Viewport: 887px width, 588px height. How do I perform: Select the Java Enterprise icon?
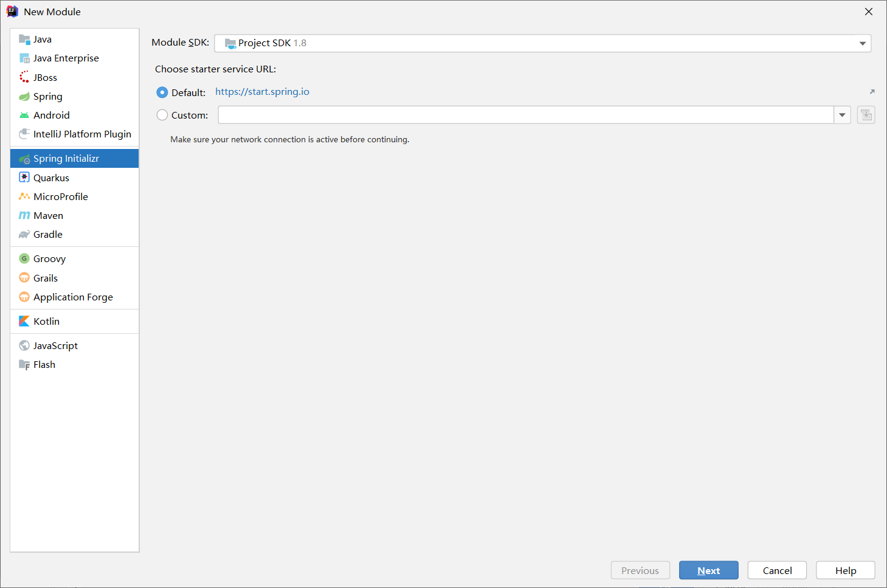click(24, 58)
